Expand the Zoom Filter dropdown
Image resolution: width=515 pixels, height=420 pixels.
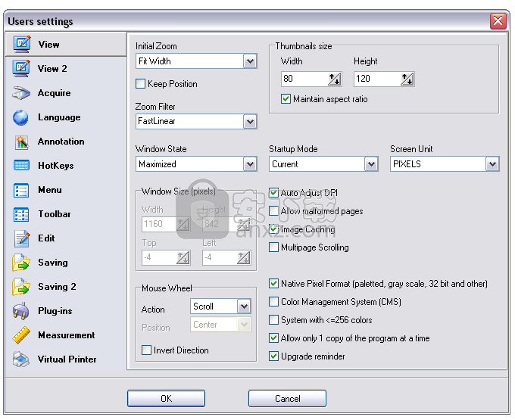click(250, 121)
